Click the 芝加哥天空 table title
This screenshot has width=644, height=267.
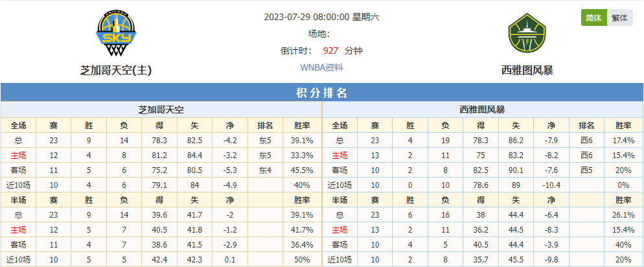[161, 110]
